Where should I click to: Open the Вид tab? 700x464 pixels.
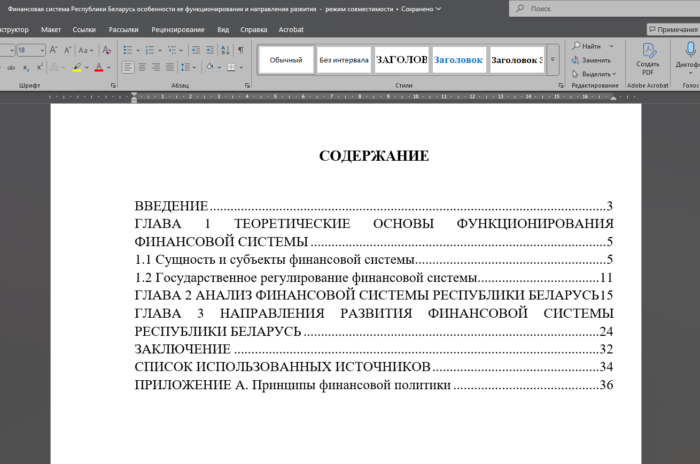tap(223, 29)
